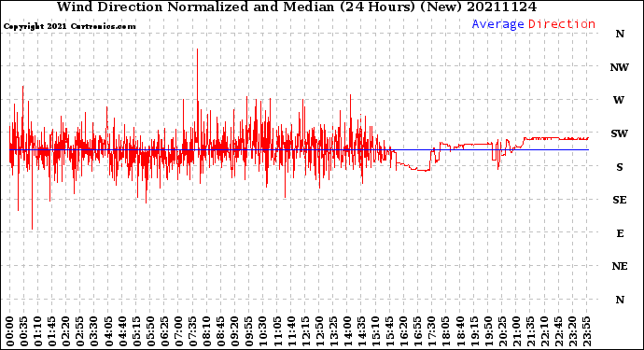
Task: Click the 17:30 time axis label
Action: pyautogui.click(x=431, y=331)
